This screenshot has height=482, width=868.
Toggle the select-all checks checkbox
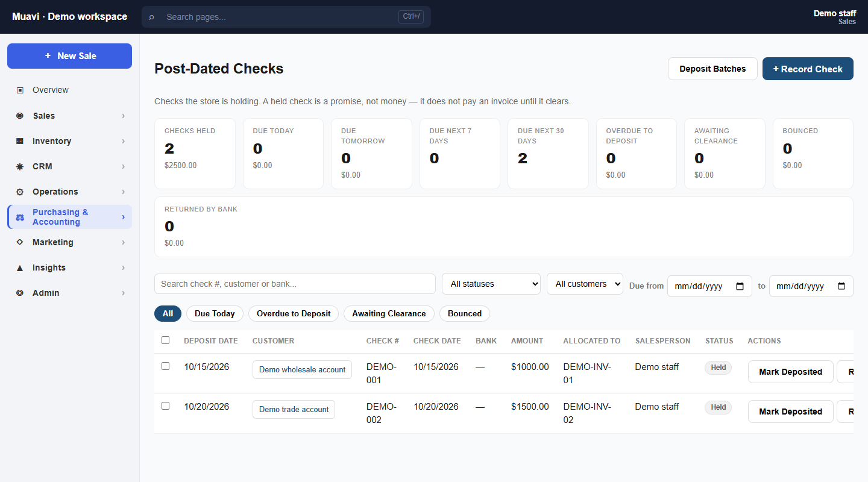166,340
